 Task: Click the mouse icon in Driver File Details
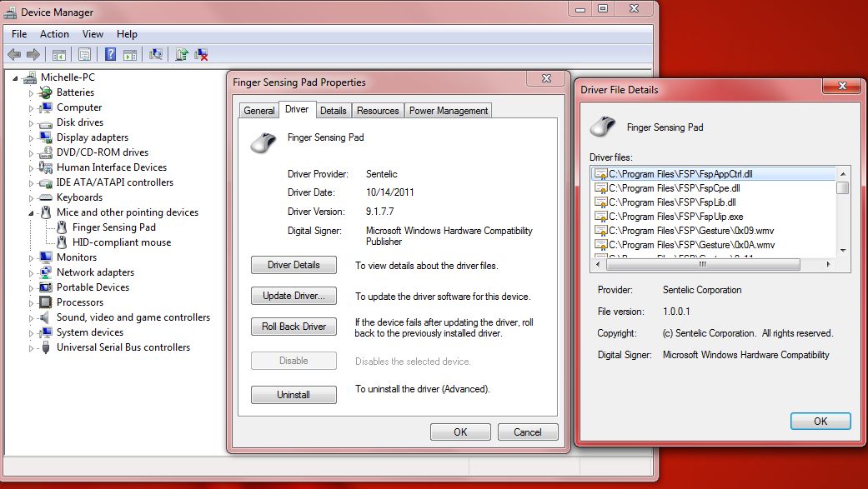(x=603, y=127)
